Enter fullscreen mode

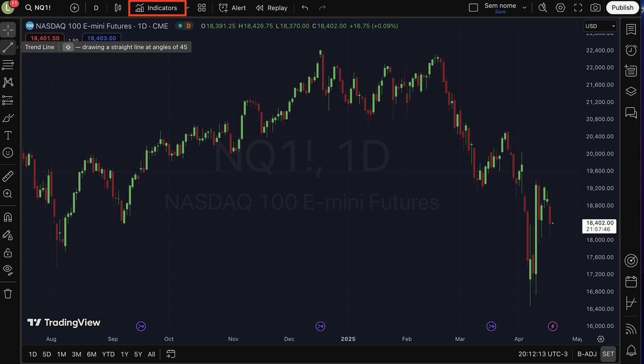point(578,8)
